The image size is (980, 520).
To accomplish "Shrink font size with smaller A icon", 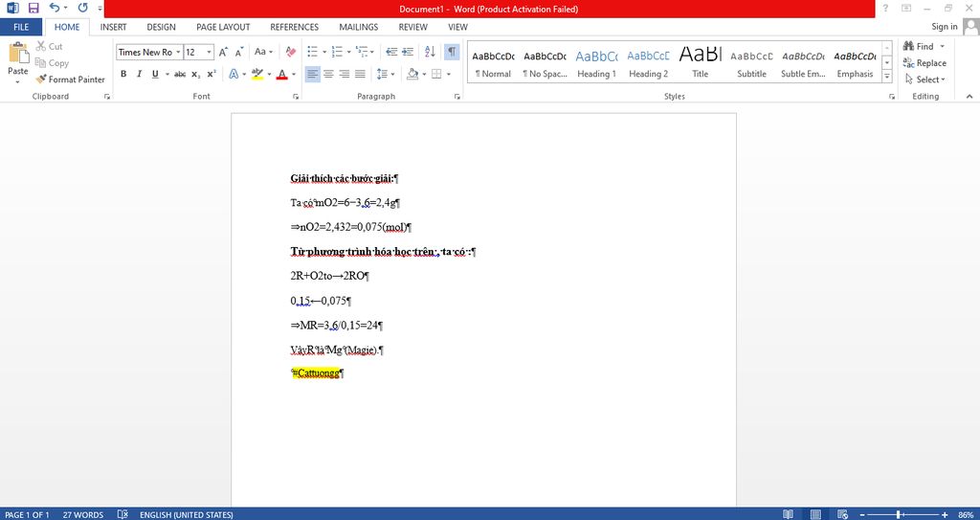I will click(238, 52).
